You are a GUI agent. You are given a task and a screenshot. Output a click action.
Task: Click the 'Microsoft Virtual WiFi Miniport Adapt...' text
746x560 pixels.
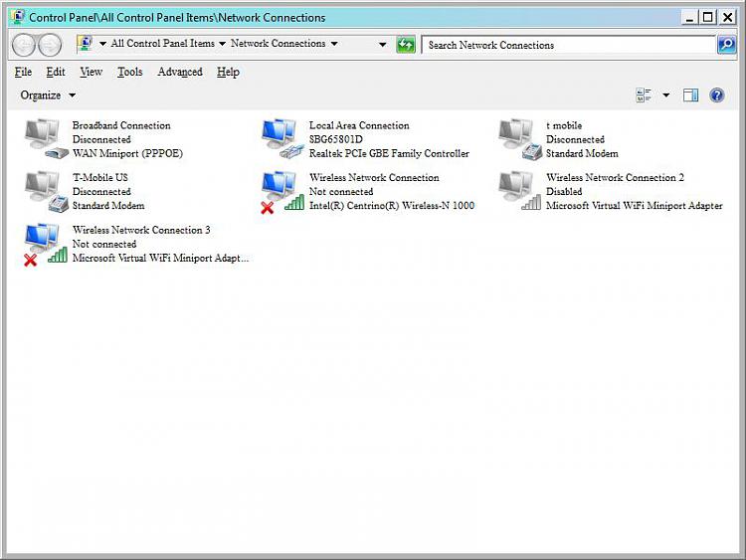[x=160, y=258]
